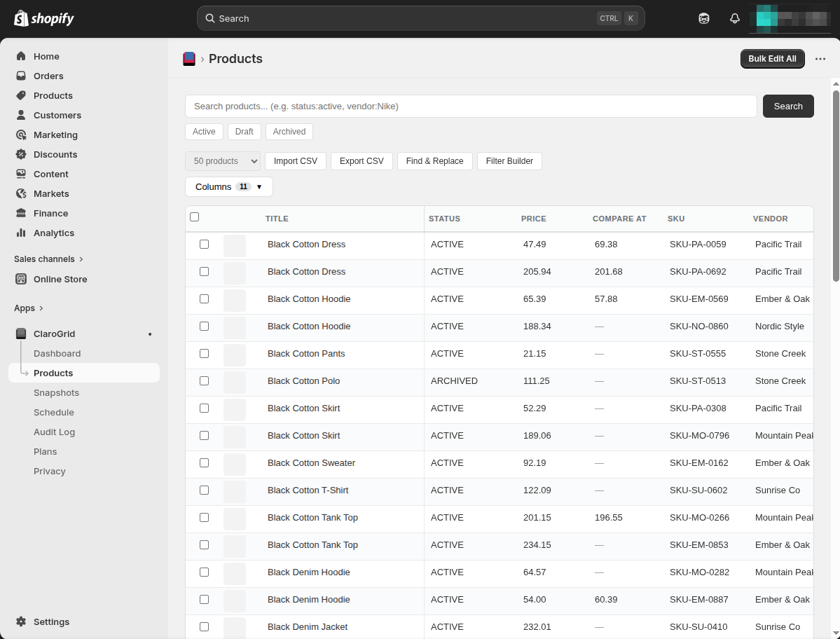
Task: Click the product search input field
Action: 471,106
